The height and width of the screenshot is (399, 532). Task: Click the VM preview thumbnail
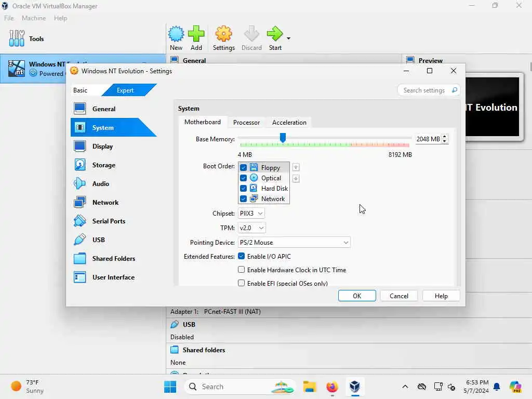pyautogui.click(x=492, y=107)
